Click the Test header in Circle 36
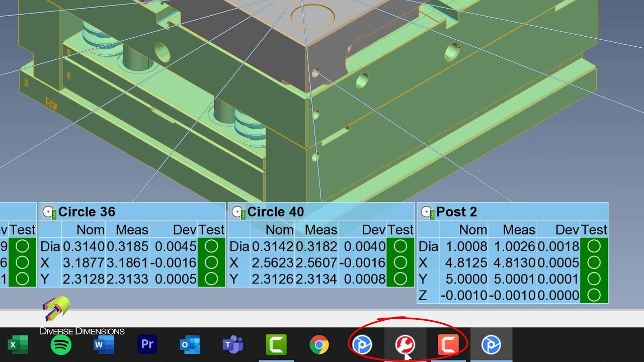Image resolution: width=644 pixels, height=362 pixels. tap(211, 230)
